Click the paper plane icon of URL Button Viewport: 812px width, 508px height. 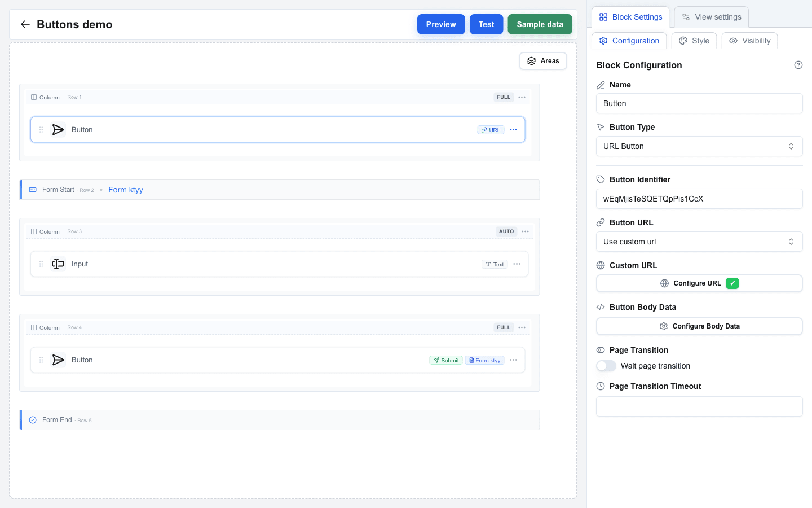pos(58,130)
